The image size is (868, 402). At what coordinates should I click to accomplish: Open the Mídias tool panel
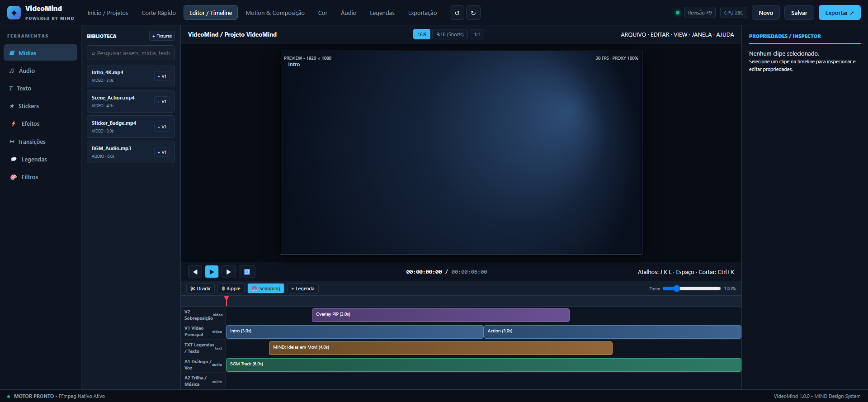(40, 53)
